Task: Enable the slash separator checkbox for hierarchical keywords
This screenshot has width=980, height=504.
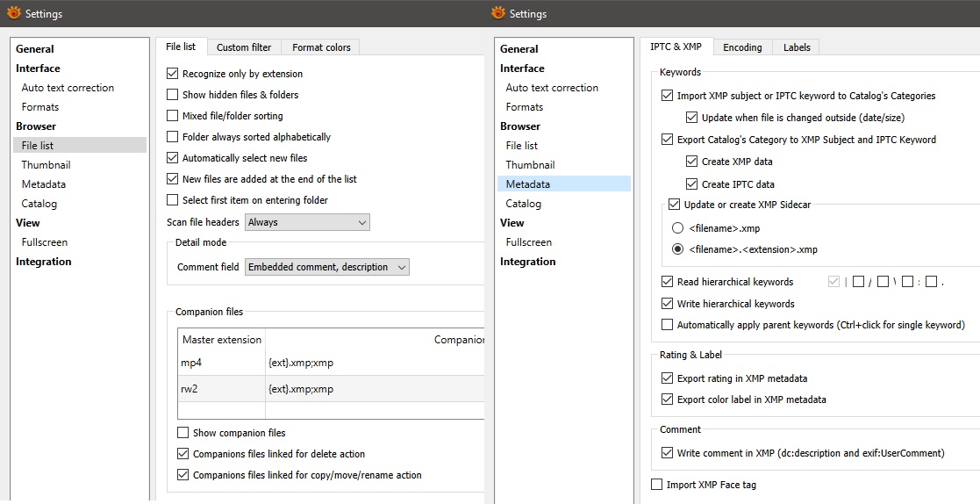Action: [x=859, y=282]
